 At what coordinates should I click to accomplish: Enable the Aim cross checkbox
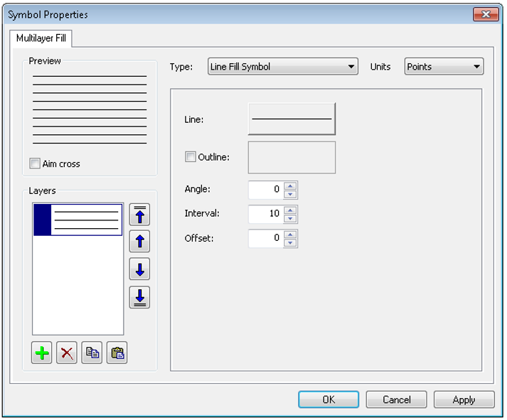pos(35,164)
